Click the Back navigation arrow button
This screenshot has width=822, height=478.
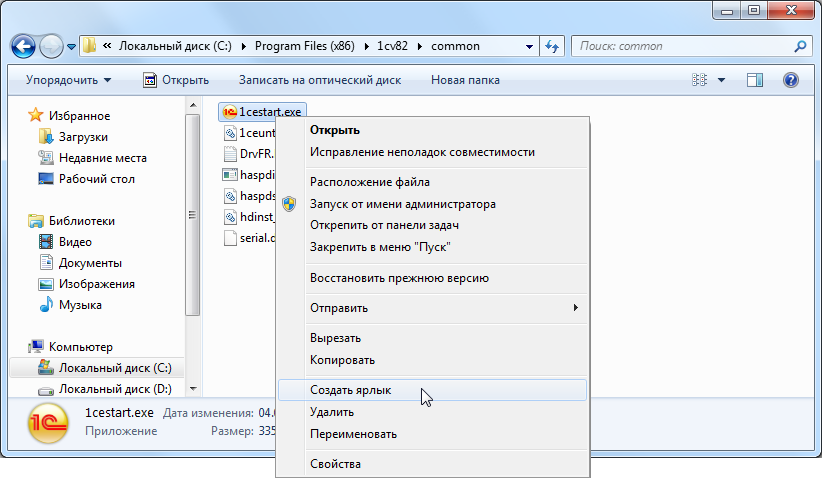point(24,46)
